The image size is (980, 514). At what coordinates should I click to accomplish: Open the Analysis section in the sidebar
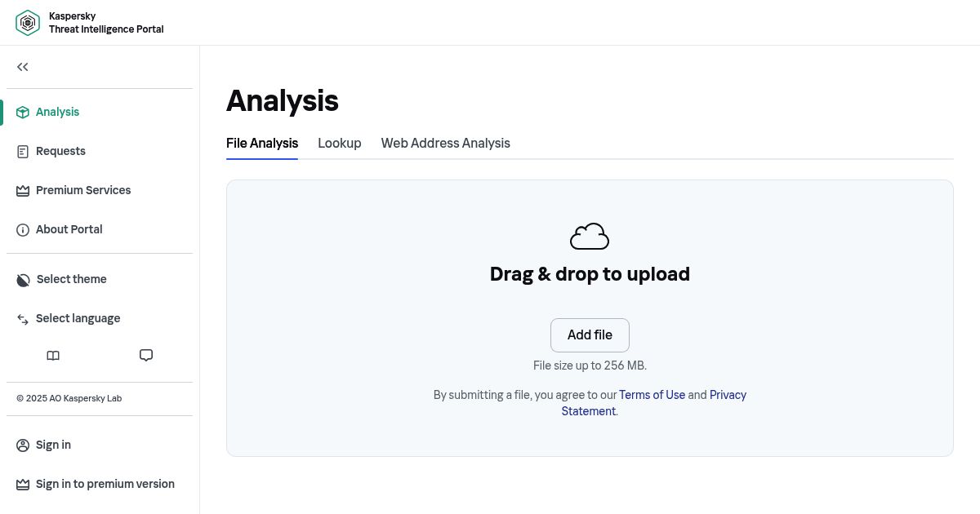coord(57,112)
